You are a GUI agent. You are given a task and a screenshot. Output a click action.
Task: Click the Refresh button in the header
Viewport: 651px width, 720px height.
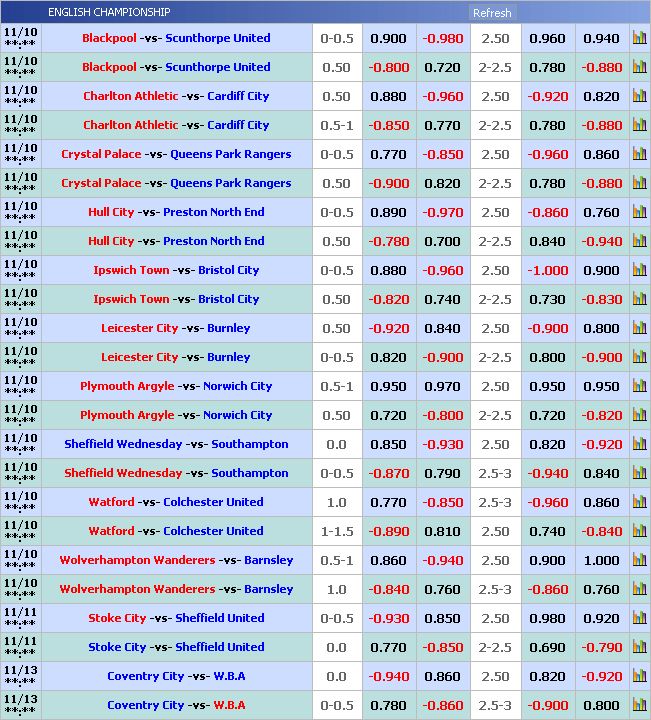point(492,13)
